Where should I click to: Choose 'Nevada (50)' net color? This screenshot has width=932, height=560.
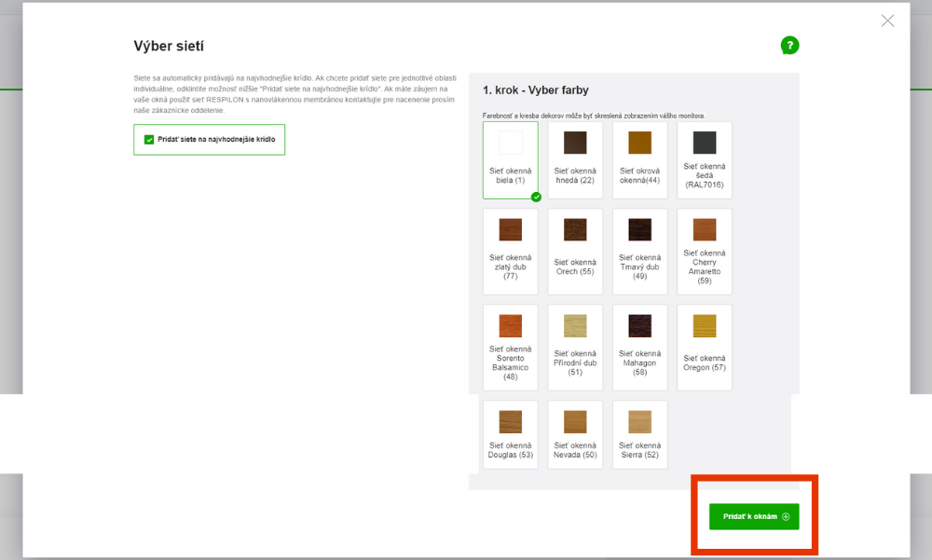pos(575,434)
